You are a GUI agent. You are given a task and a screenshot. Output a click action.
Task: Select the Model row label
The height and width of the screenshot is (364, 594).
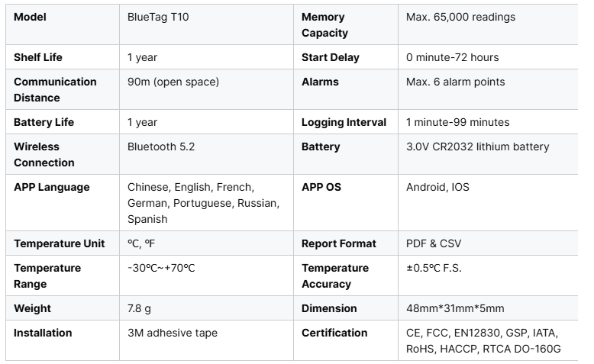click(x=30, y=17)
